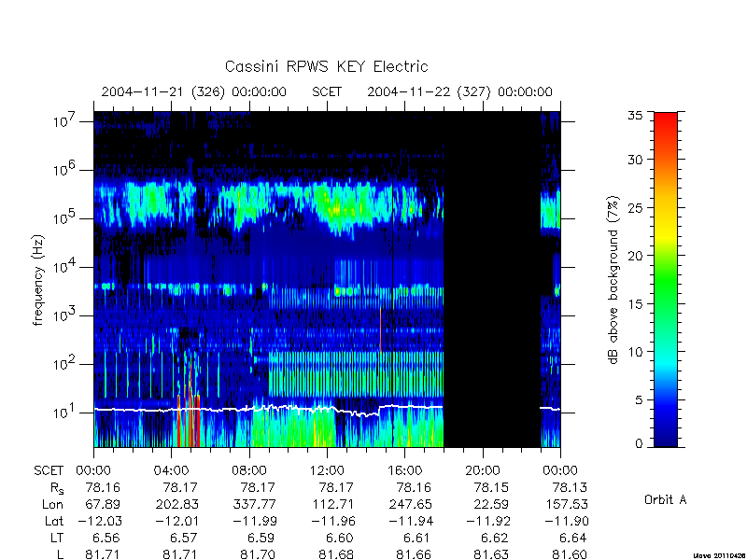The height and width of the screenshot is (560, 747).
Task: Click the 10^6 tick label on the frequency axis
Action: coord(65,170)
